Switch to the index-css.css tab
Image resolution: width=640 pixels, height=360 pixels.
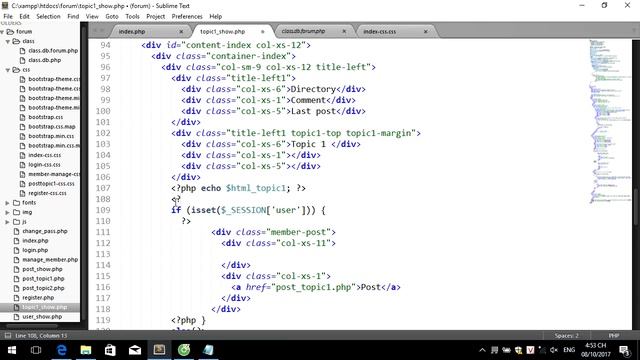(x=380, y=31)
